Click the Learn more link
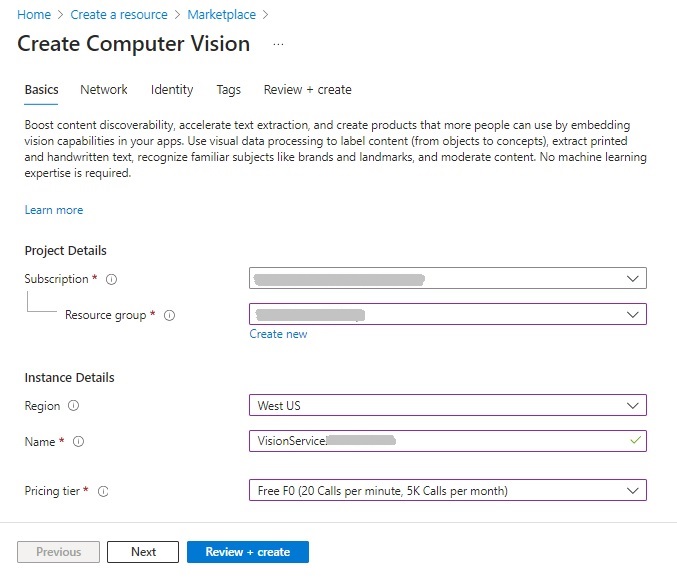677x577 pixels. pyautogui.click(x=54, y=210)
